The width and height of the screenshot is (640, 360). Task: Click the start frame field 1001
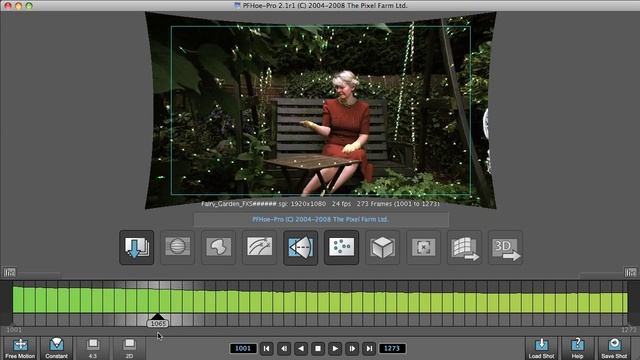[243, 349]
